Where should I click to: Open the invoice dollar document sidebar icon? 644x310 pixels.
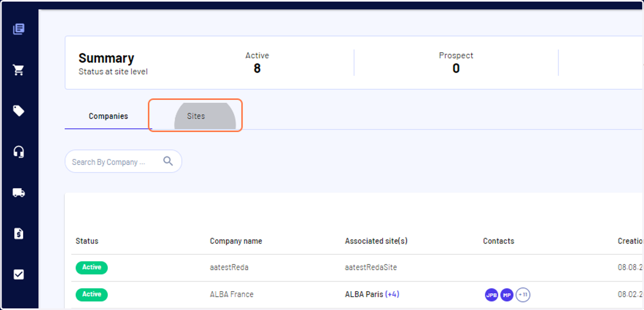(19, 233)
